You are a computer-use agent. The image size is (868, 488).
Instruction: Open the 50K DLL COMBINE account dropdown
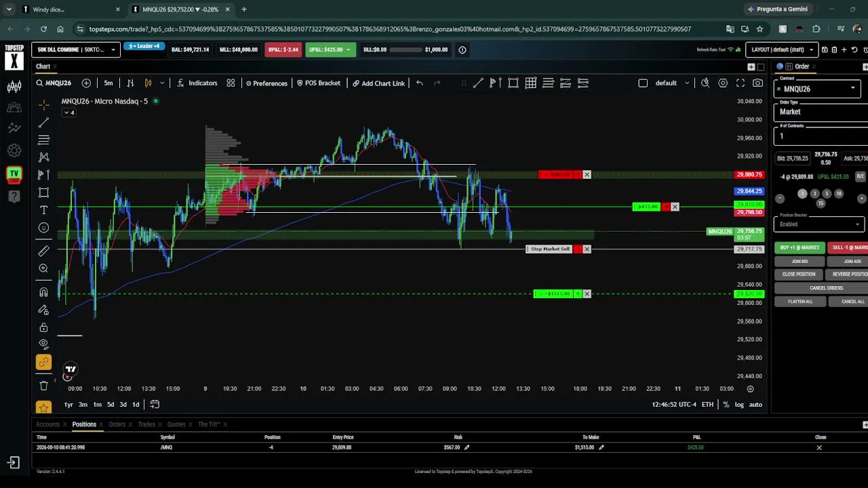coord(76,49)
